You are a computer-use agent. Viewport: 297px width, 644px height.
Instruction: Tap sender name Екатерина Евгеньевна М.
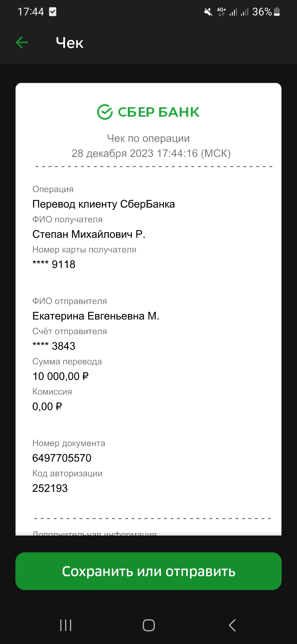click(x=96, y=316)
